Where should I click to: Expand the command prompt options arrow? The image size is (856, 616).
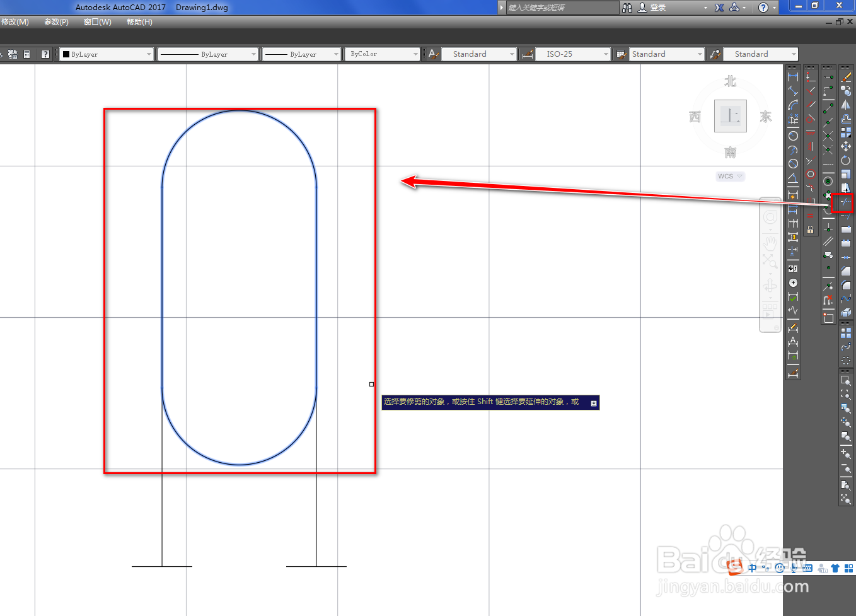click(594, 404)
